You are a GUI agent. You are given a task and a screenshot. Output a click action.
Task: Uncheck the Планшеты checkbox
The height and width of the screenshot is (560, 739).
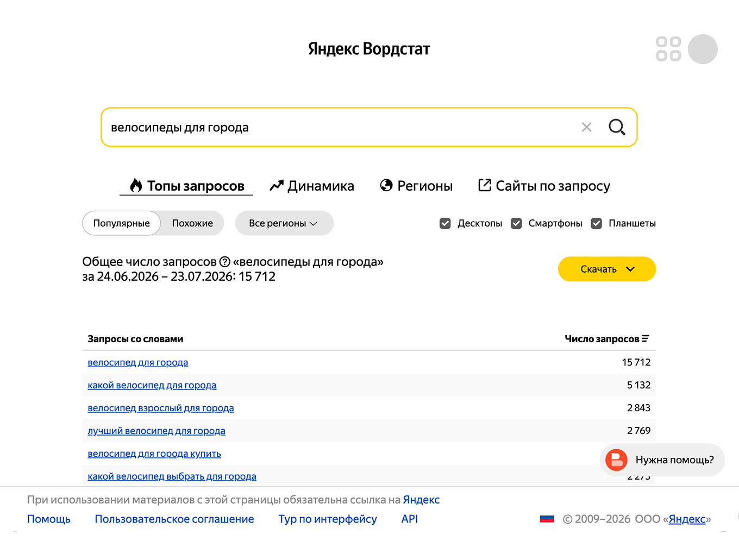[596, 223]
